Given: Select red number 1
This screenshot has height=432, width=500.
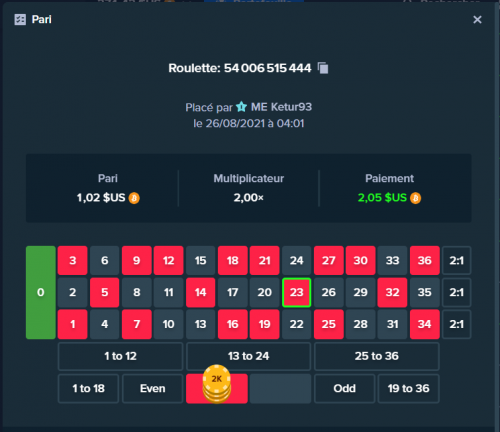Looking at the screenshot, I should pyautogui.click(x=73, y=324).
